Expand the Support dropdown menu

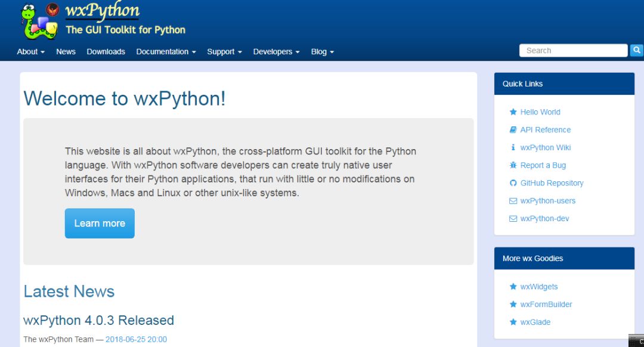[x=224, y=52]
